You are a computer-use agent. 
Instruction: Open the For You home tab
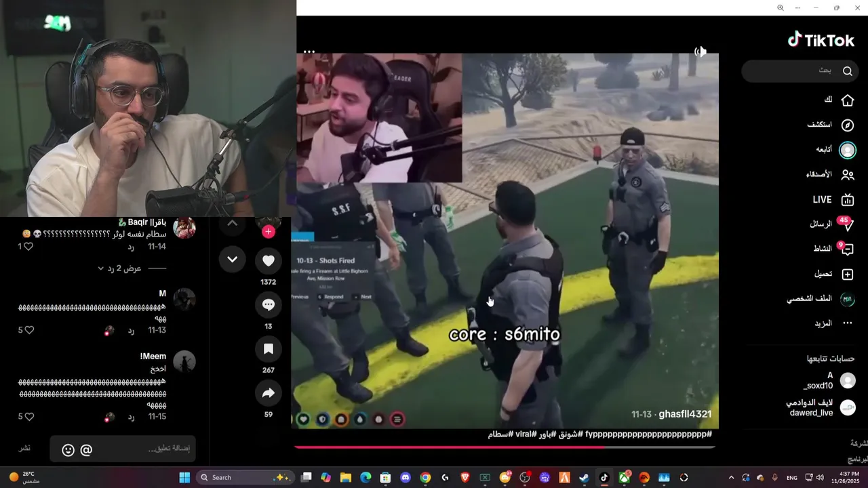[838, 100]
